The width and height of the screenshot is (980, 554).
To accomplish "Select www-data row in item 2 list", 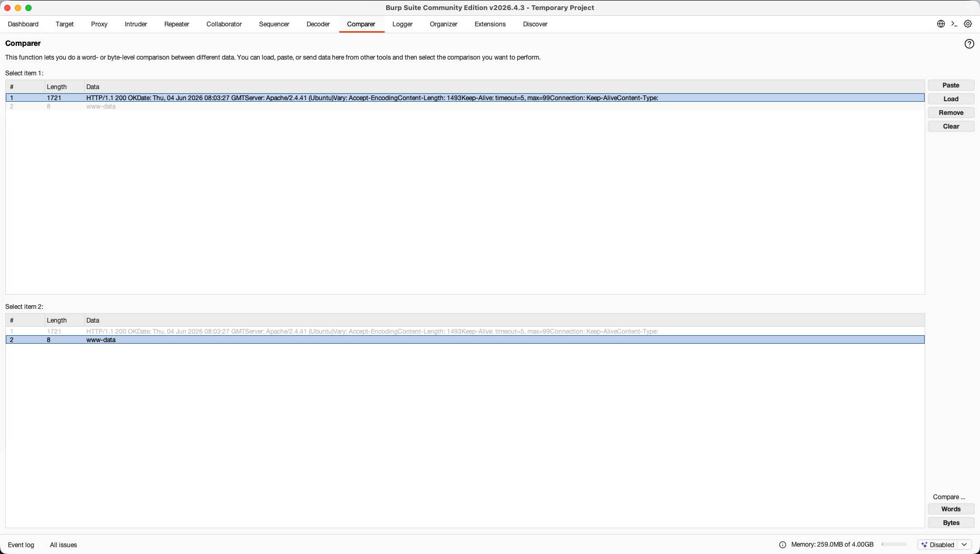I will (465, 340).
